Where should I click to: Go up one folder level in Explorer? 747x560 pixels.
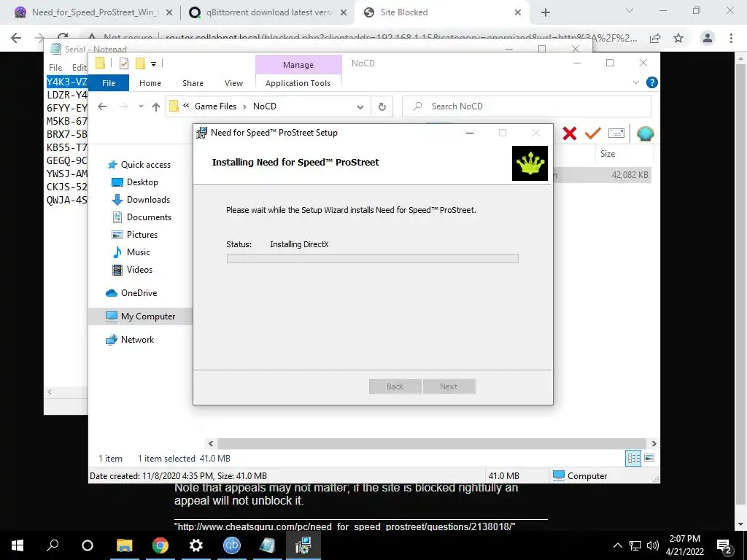(156, 106)
